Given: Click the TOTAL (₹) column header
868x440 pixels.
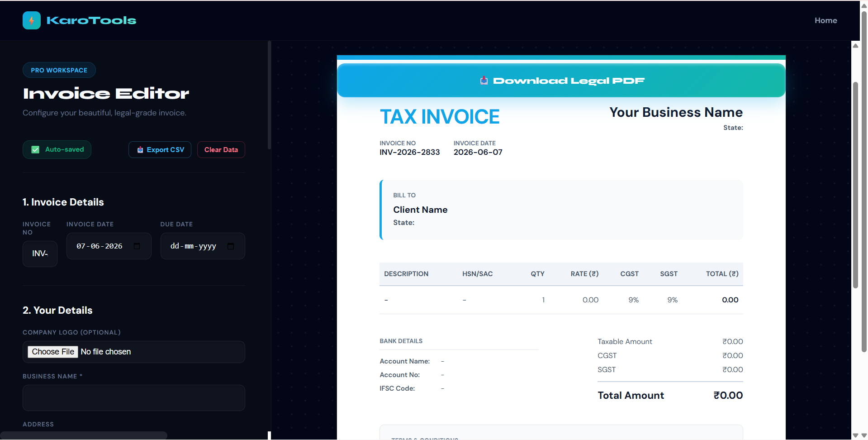Looking at the screenshot, I should click(x=722, y=274).
